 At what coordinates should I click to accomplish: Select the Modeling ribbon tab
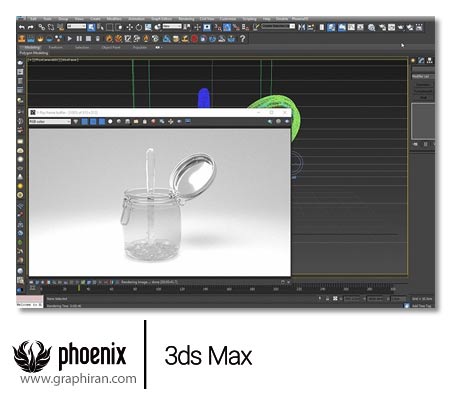32,47
